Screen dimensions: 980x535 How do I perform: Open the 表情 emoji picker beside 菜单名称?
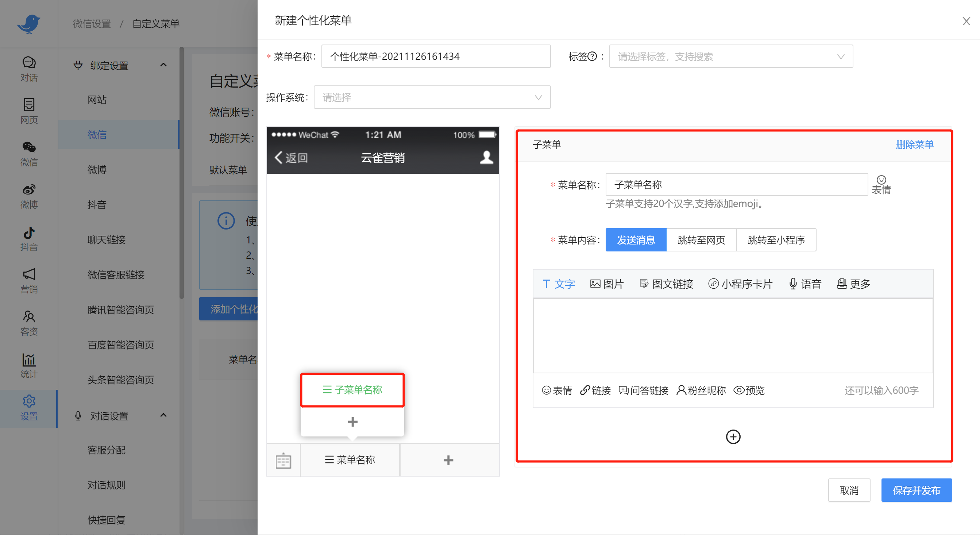[882, 184]
